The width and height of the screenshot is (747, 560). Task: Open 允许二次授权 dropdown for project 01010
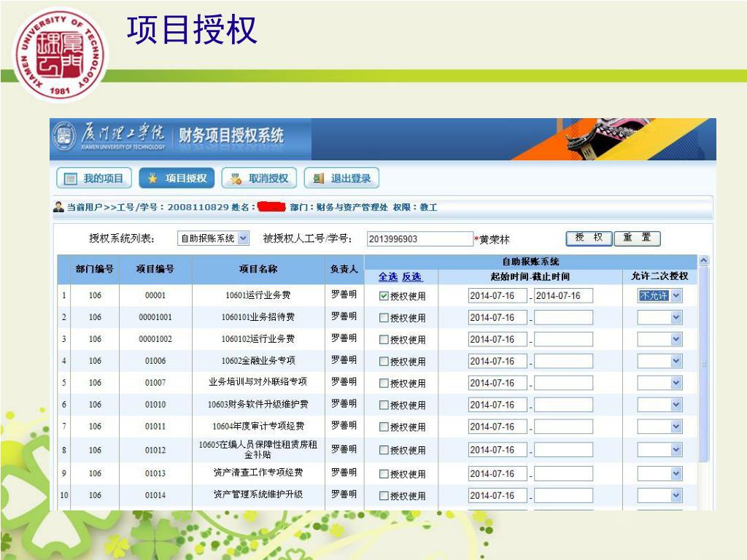[x=659, y=405]
